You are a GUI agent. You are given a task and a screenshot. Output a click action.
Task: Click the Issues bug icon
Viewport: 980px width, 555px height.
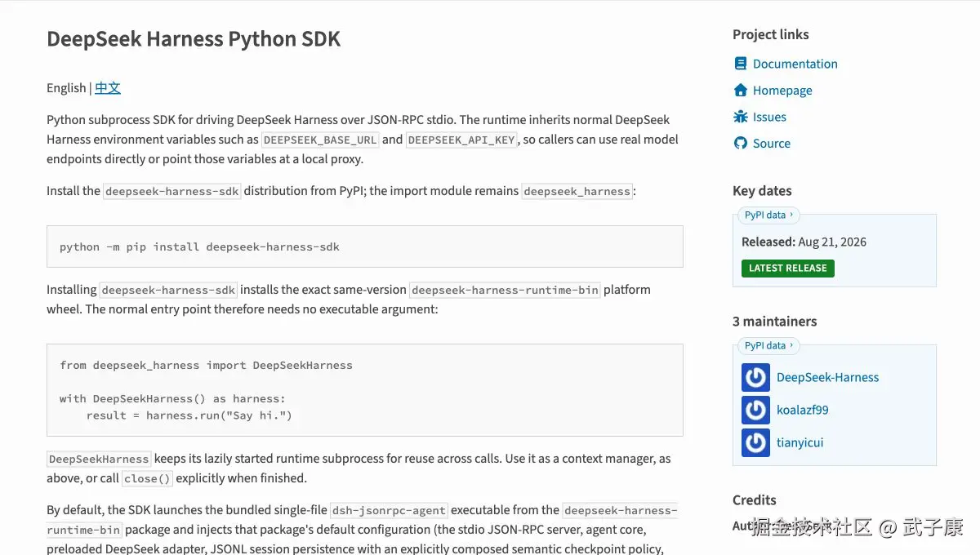pos(741,117)
